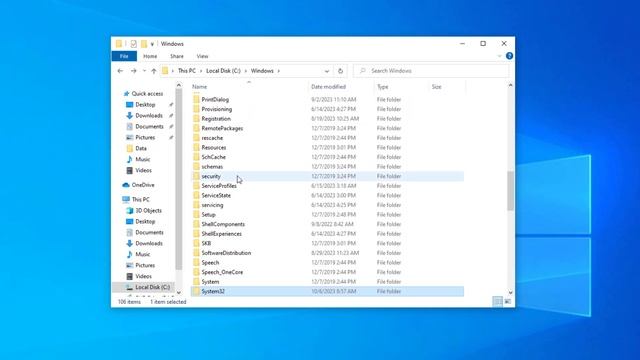640x360 pixels.
Task: Select the rescache folder icon
Action: 196,138
